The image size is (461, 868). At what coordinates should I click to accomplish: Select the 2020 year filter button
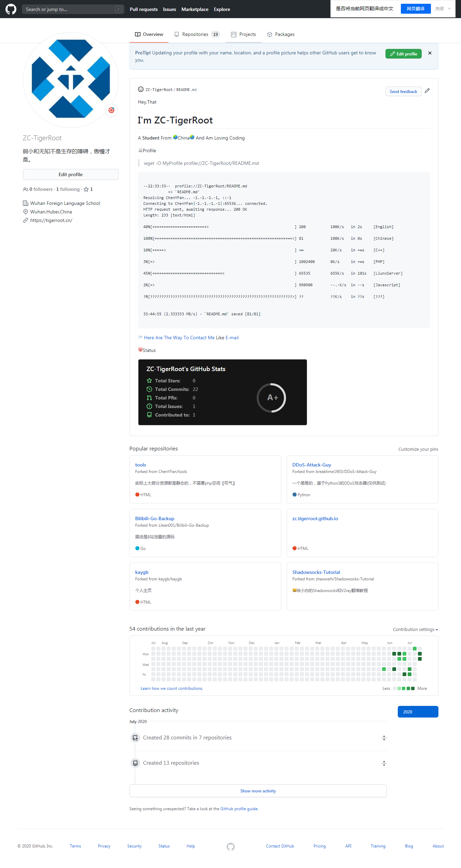coord(418,711)
